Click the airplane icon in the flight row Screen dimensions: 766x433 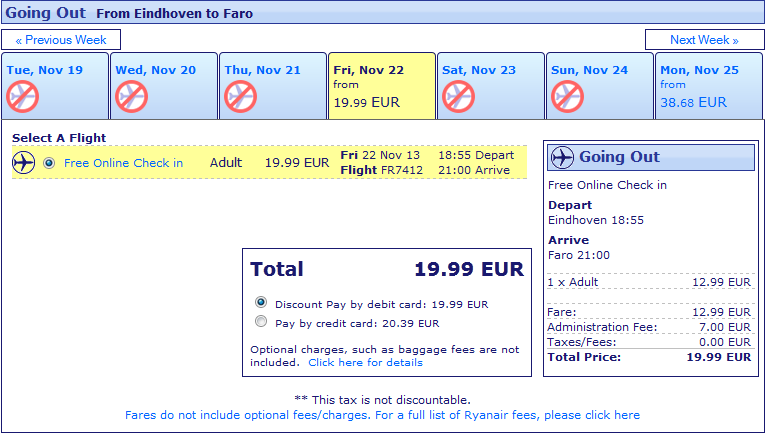[23, 163]
